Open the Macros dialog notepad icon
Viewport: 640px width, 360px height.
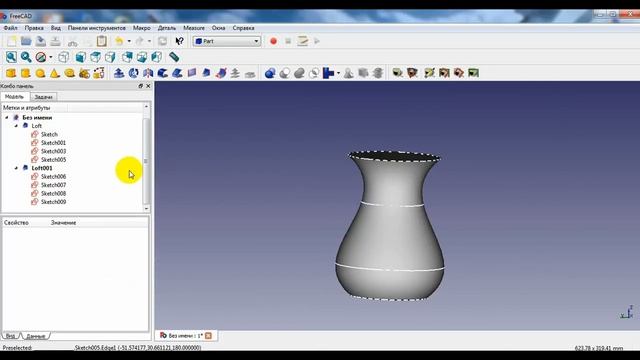(x=302, y=41)
